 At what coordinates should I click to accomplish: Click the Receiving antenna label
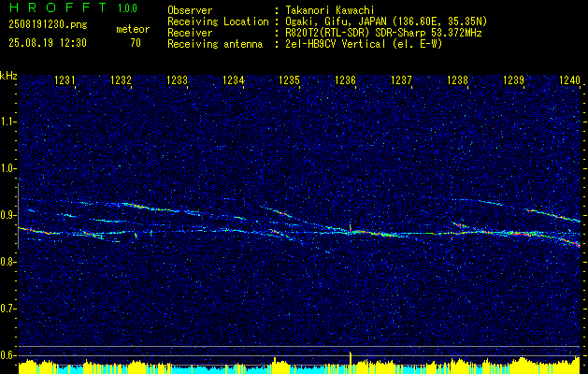point(215,44)
